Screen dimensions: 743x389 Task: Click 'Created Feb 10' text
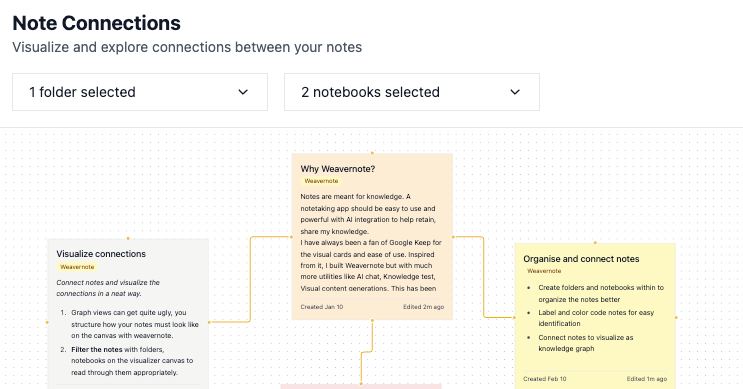pyautogui.click(x=544, y=379)
